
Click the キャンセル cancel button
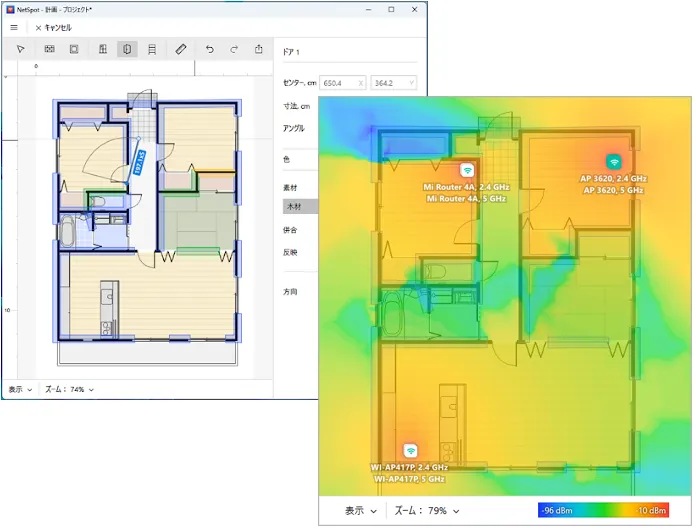tap(54, 28)
